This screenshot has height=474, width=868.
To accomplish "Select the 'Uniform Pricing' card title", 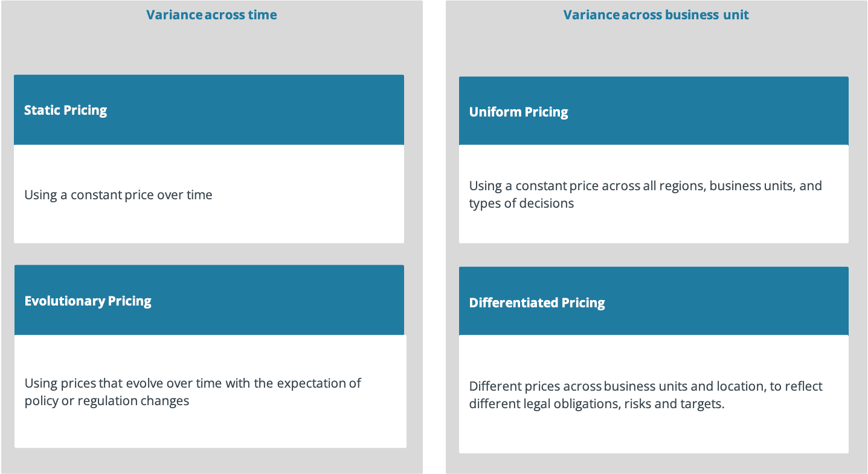I will coord(519,112).
